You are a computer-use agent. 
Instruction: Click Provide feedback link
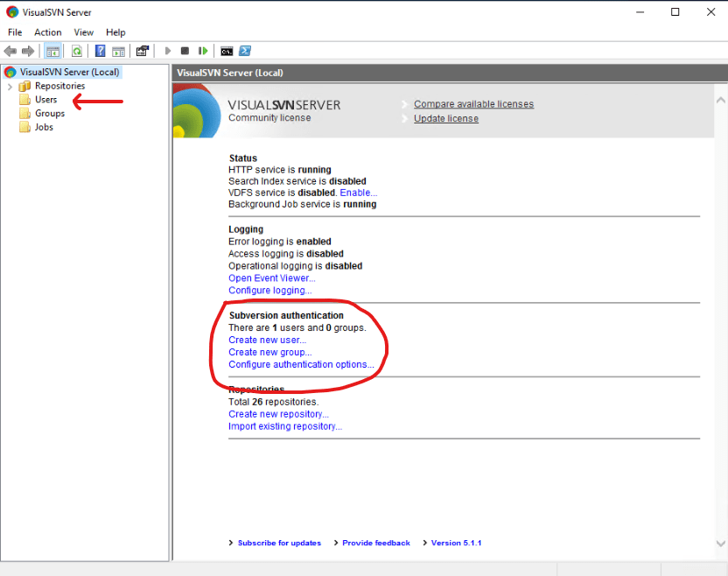tap(376, 543)
